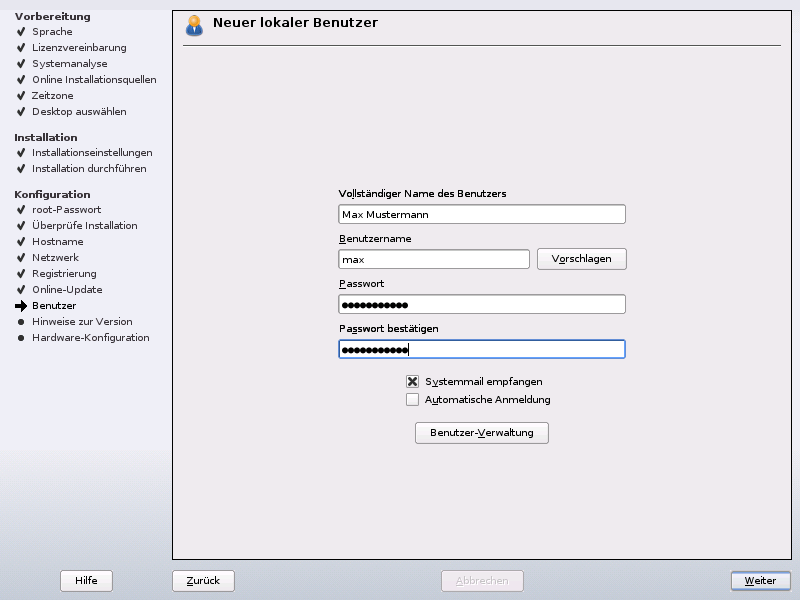Viewport: 800px width, 600px height.
Task: Click checkmark icon beside Desktop auswählen
Action: click(x=21, y=112)
